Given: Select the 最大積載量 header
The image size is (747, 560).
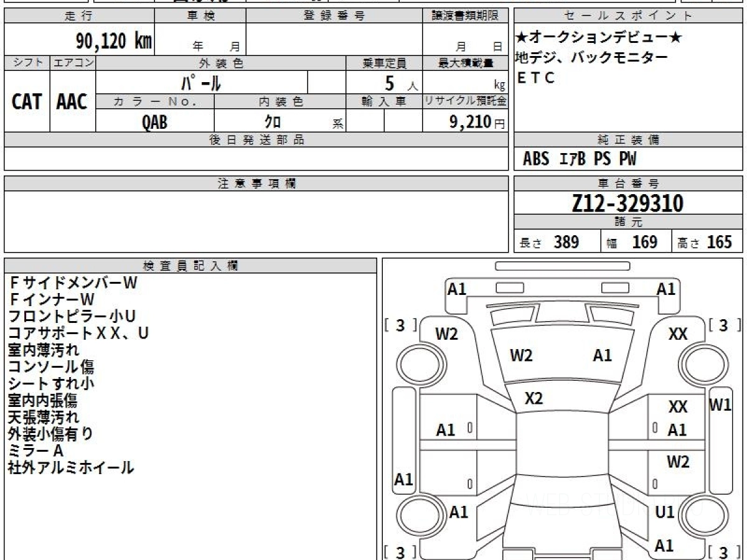Looking at the screenshot, I should coord(465,63).
